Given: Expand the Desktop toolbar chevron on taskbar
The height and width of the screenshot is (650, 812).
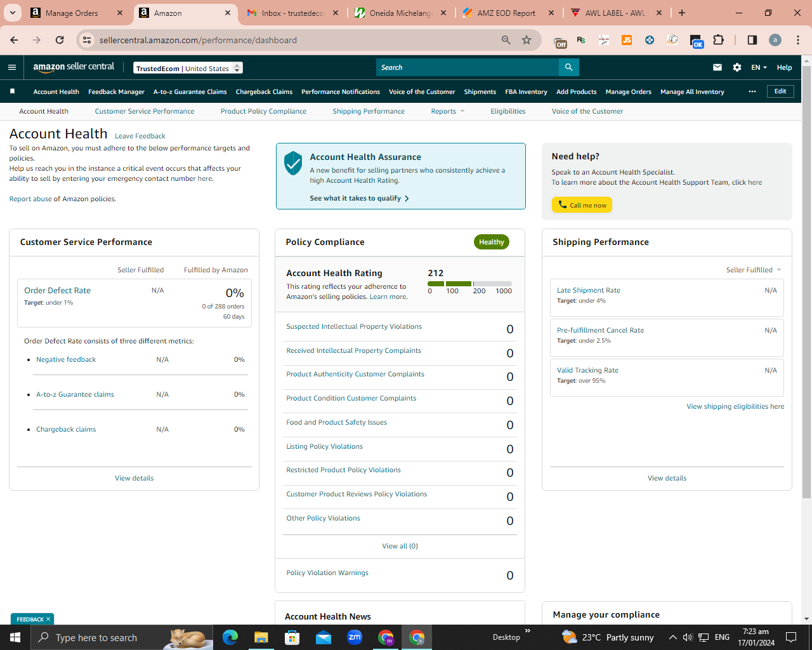Looking at the screenshot, I should 528,631.
